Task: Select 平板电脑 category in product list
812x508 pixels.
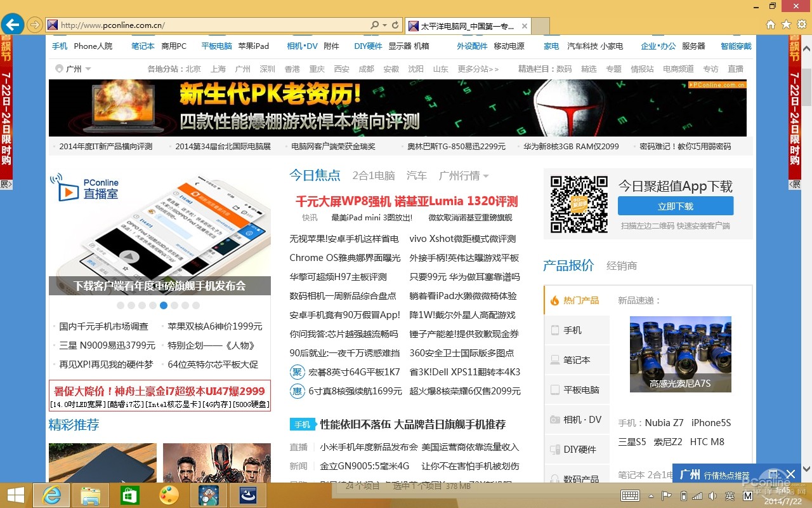Action: pos(577,390)
